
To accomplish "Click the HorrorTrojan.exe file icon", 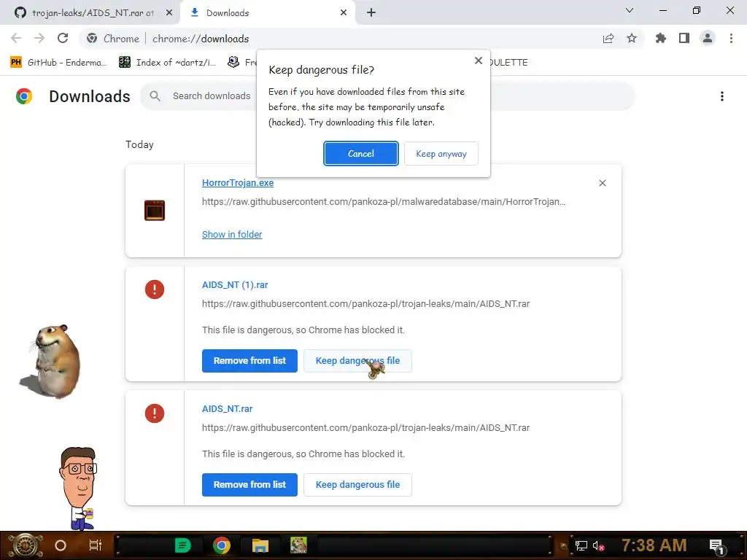I will click(155, 211).
